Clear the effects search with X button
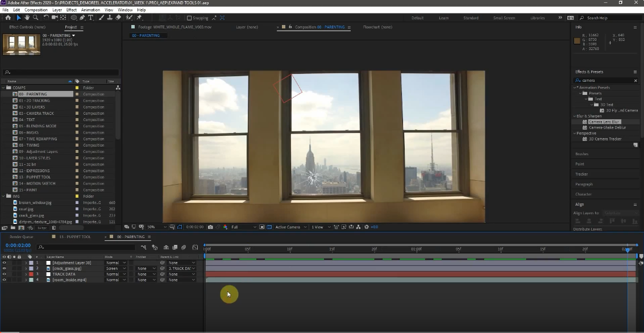The width and height of the screenshot is (644, 333). pyautogui.click(x=635, y=81)
